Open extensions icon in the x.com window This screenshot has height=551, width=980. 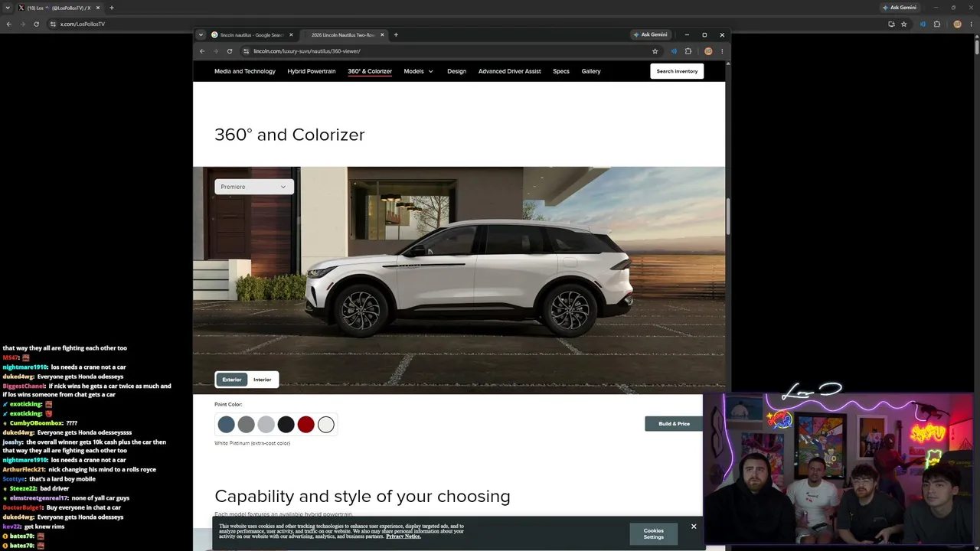click(x=937, y=24)
